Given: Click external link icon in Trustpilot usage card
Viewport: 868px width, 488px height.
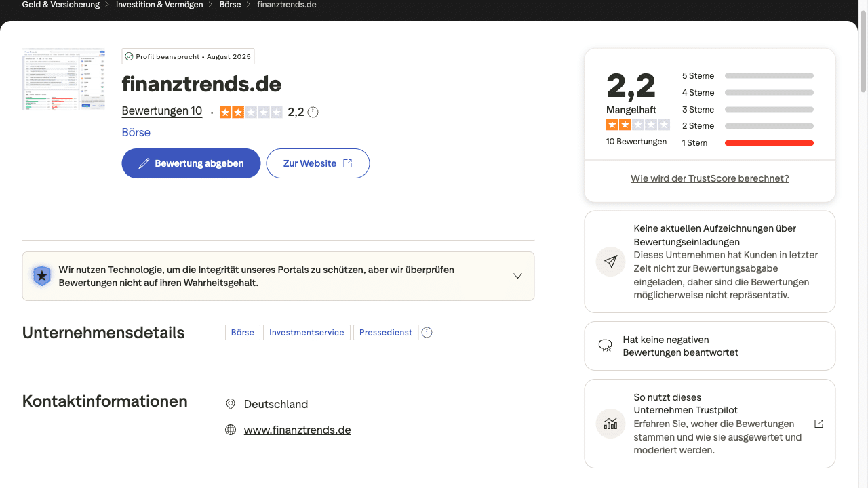Looking at the screenshot, I should 818,424.
